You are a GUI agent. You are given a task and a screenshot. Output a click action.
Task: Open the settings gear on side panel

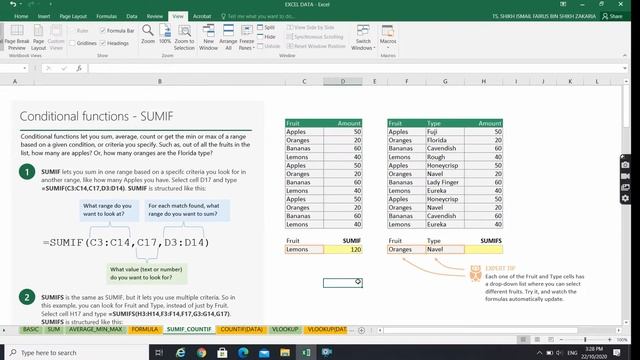coord(625,198)
